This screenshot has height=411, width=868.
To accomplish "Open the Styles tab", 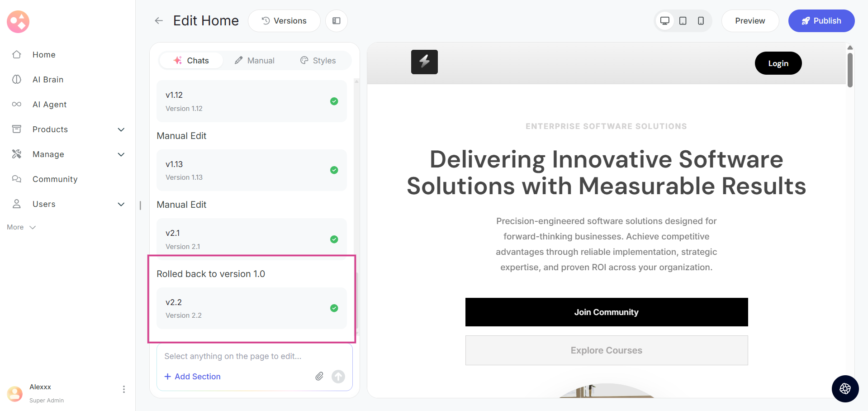I will tap(318, 61).
